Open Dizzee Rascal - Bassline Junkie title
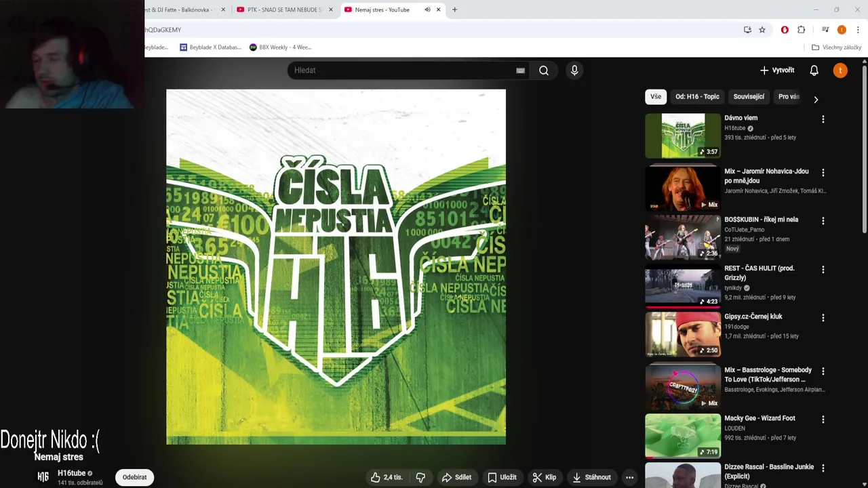 point(769,472)
